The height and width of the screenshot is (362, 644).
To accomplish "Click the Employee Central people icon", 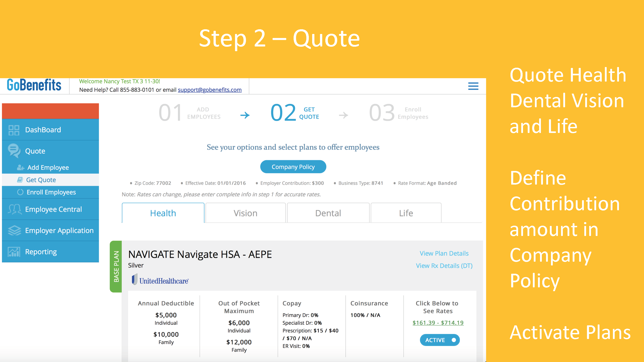I will coord(14,209).
